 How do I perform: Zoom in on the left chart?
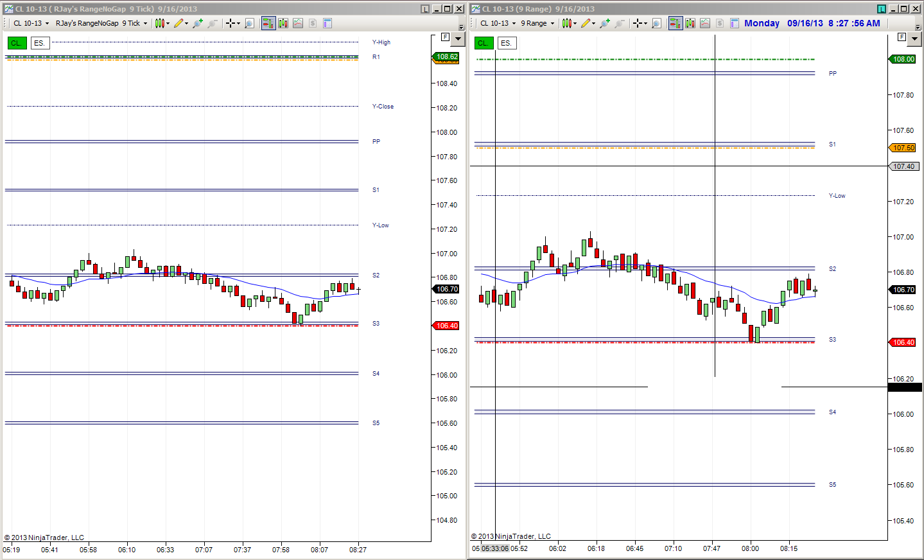click(198, 23)
